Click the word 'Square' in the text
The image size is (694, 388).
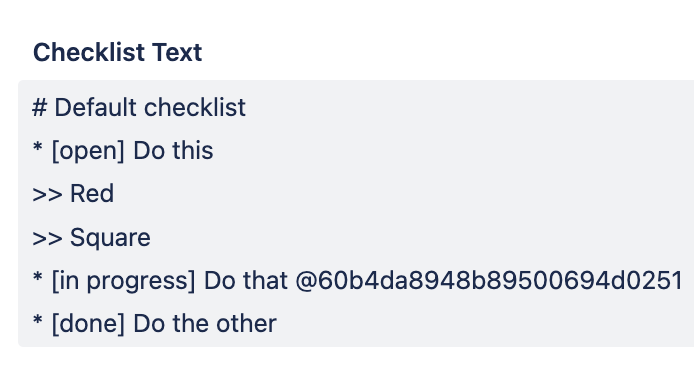[x=110, y=238]
